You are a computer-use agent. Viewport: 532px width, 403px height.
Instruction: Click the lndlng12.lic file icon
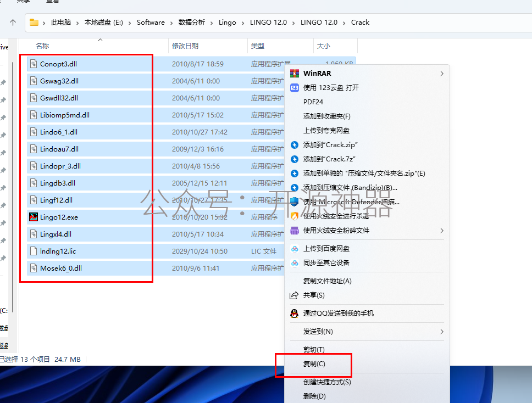(33, 251)
